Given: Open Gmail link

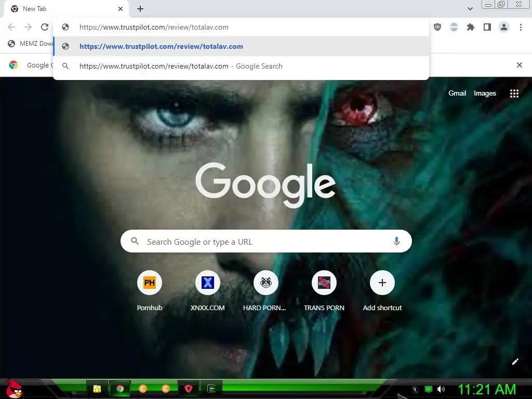Looking at the screenshot, I should 457,94.
